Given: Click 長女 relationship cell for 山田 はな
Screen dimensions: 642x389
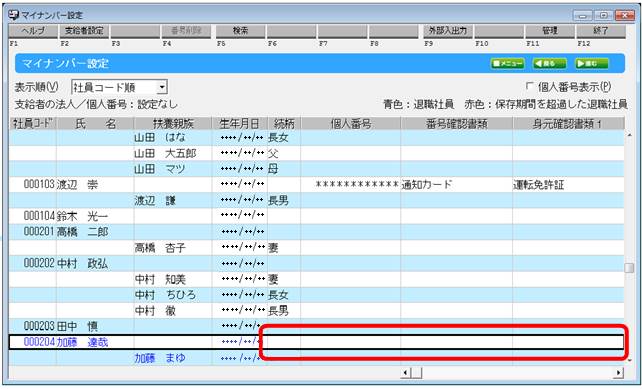Looking at the screenshot, I should pos(284,138).
